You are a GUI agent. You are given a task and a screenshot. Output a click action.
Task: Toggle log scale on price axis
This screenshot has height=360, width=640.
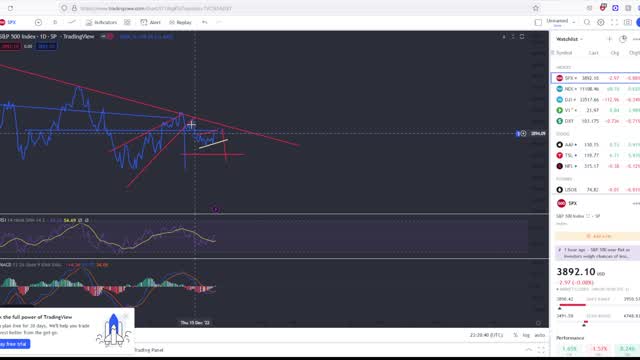coord(526,335)
